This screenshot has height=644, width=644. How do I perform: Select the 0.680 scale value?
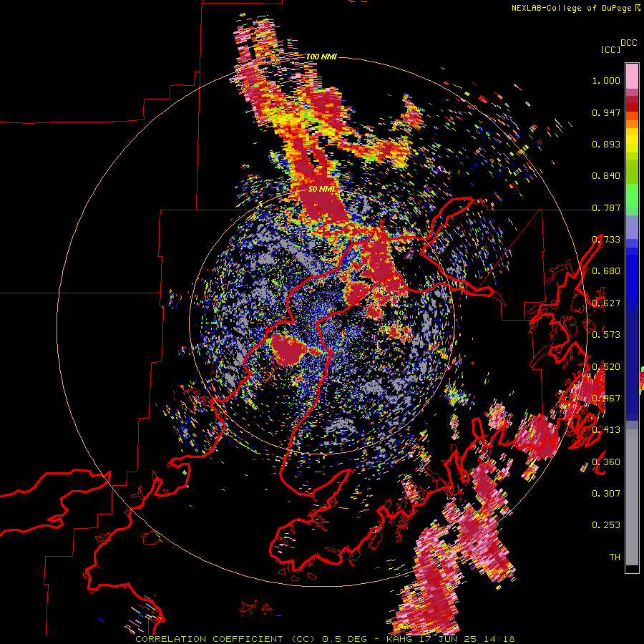point(606,271)
